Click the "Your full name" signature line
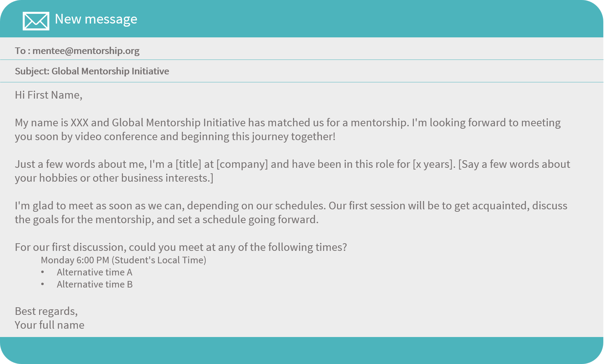The width and height of the screenshot is (604, 364). tap(50, 325)
